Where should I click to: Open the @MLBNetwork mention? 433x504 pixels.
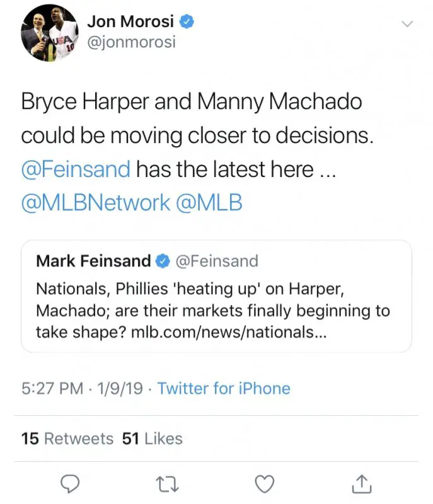[96, 202]
